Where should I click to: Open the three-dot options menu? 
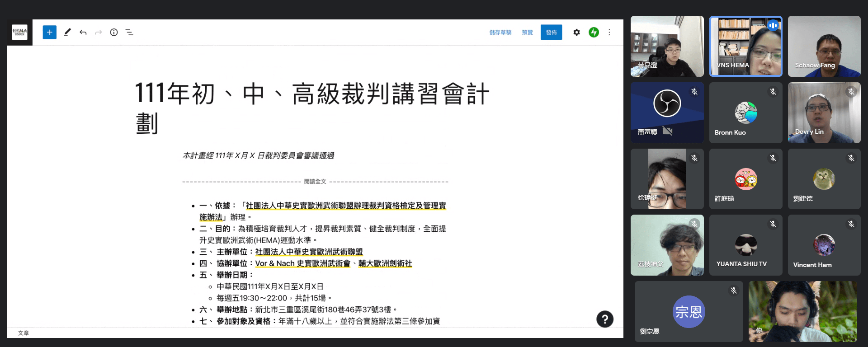pyautogui.click(x=609, y=33)
